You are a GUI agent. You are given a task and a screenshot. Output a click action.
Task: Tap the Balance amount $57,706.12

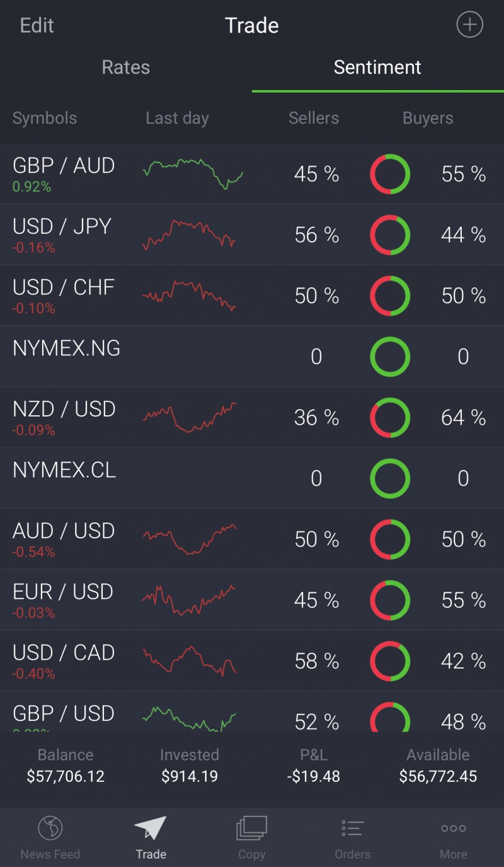tap(66, 776)
